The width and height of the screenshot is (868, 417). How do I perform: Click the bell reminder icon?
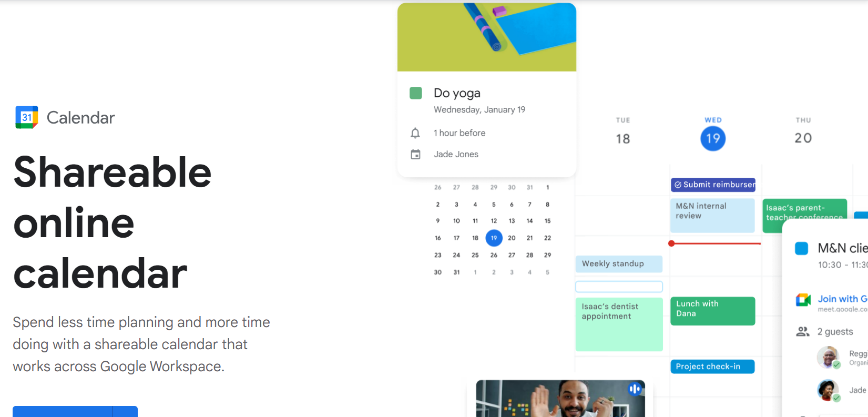[x=415, y=133]
